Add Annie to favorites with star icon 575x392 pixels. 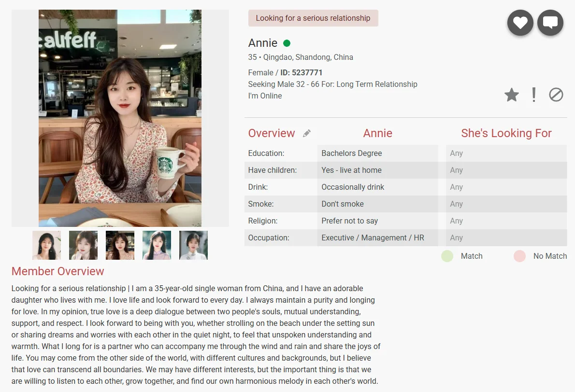point(512,95)
